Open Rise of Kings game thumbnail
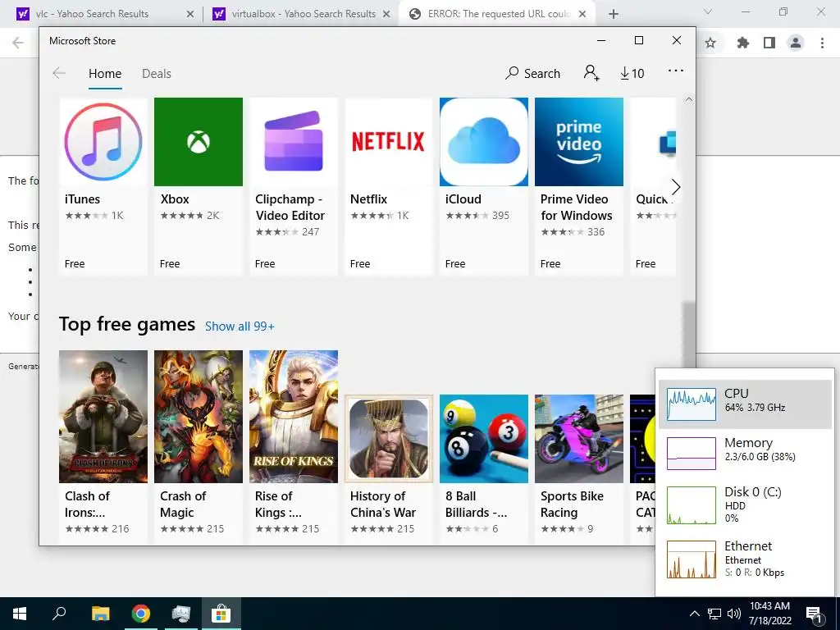Viewport: 840px width, 630px height. tap(294, 416)
